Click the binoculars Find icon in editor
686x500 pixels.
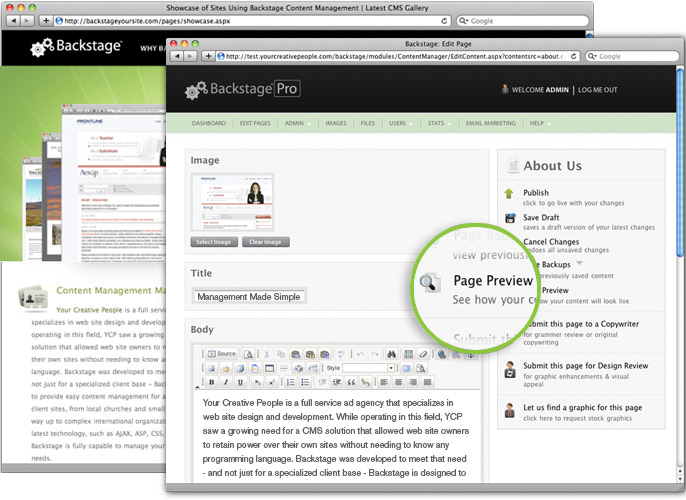pos(391,354)
